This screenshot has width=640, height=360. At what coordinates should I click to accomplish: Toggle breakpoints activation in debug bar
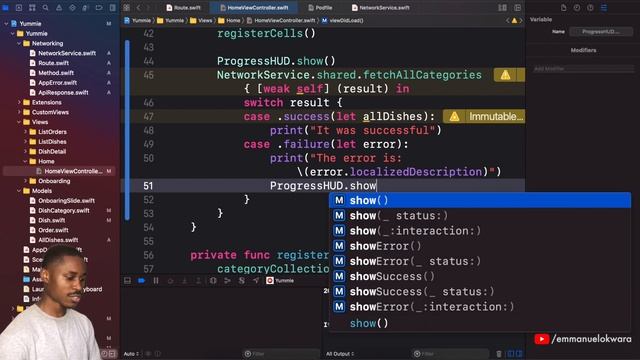[142, 281]
